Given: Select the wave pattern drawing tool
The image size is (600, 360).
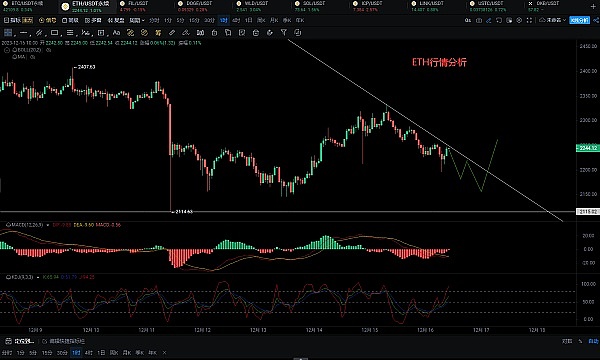Looking at the screenshot, I should click(86, 33).
